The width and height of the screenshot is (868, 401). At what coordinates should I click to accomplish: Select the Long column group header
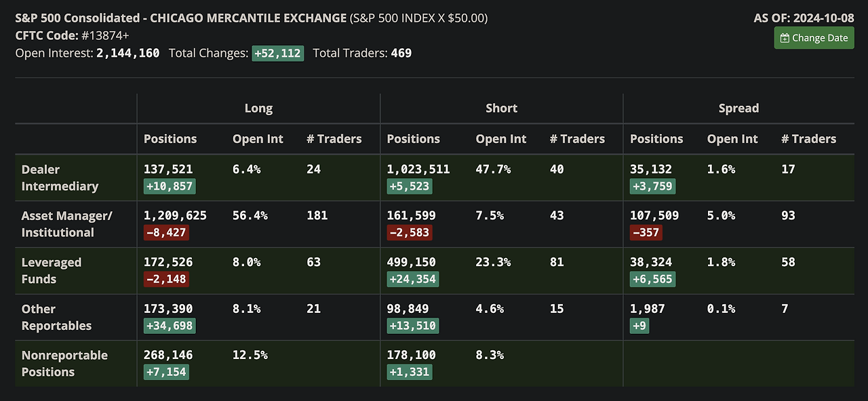coord(258,108)
